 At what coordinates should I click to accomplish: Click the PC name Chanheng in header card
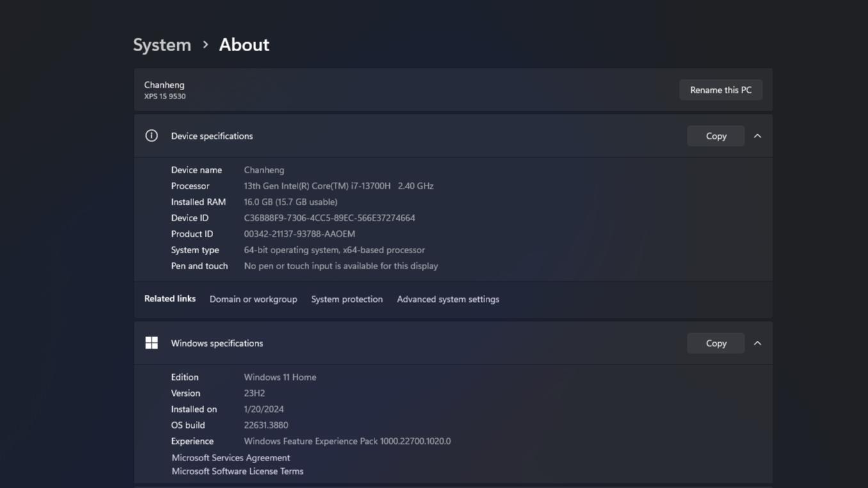pos(164,84)
